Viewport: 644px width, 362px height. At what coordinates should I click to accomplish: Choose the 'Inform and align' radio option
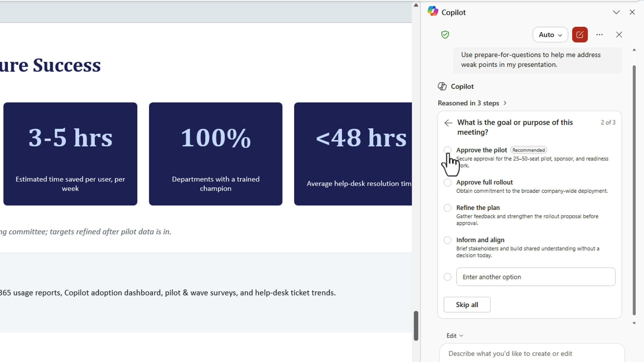pyautogui.click(x=447, y=240)
